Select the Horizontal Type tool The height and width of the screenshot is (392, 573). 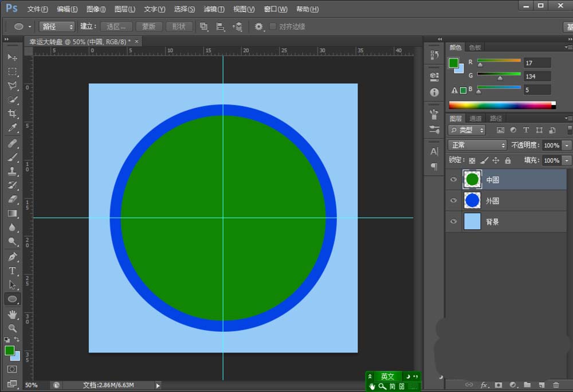12,271
